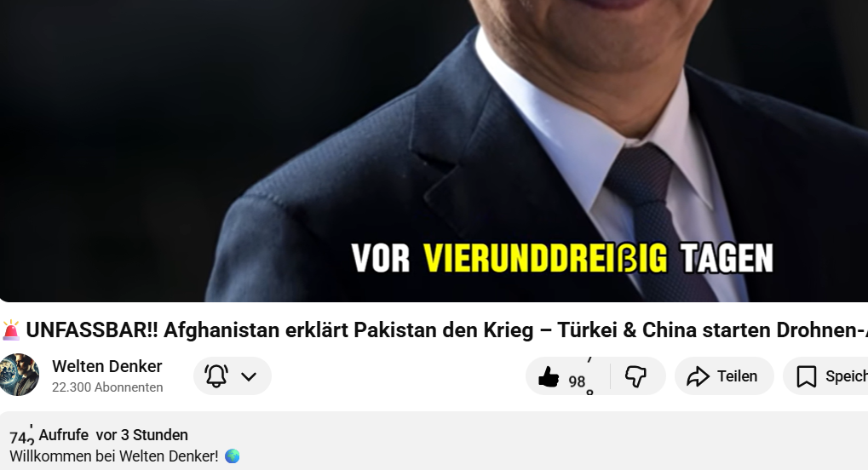The height and width of the screenshot is (470, 868).
Task: Click the like count number 98
Action: coord(577,381)
